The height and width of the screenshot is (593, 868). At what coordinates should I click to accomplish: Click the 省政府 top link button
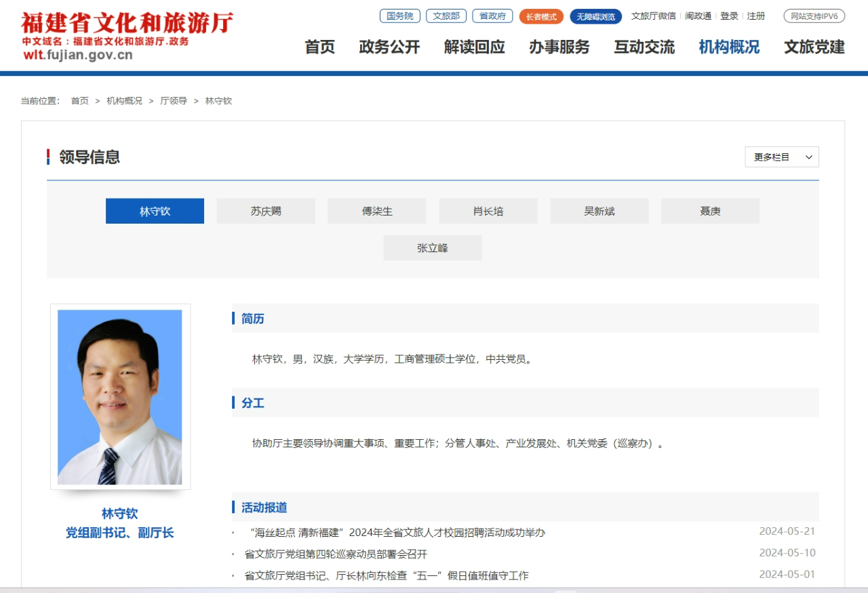click(x=493, y=16)
